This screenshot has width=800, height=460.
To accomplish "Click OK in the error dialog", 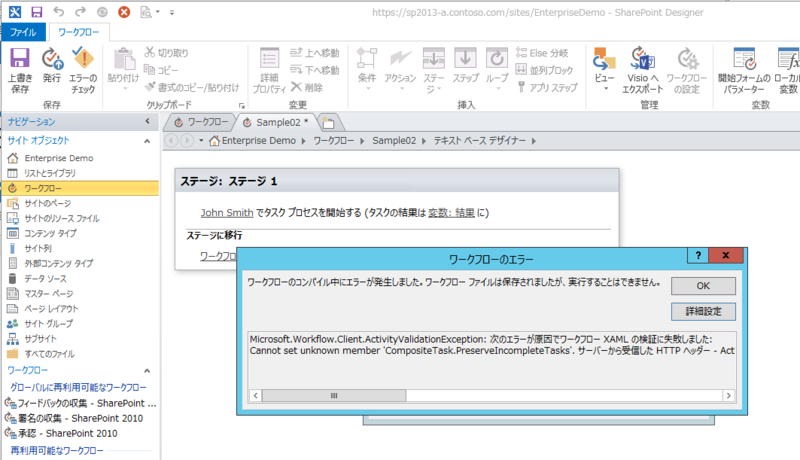I will [x=703, y=286].
